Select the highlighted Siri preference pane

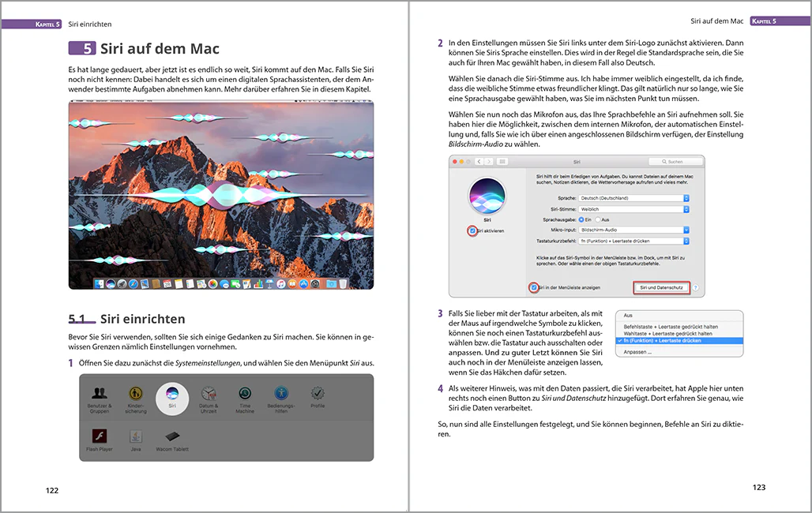tap(172, 399)
